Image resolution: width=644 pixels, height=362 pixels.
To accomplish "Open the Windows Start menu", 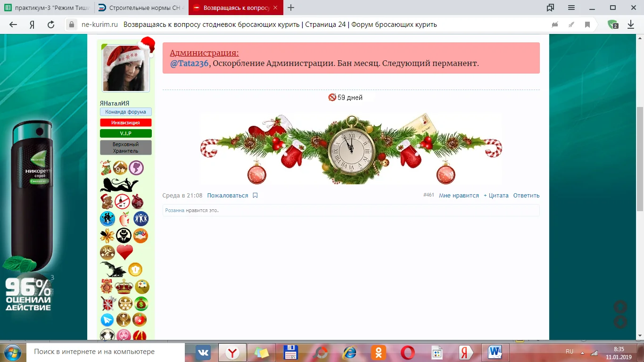I will pos(13,352).
